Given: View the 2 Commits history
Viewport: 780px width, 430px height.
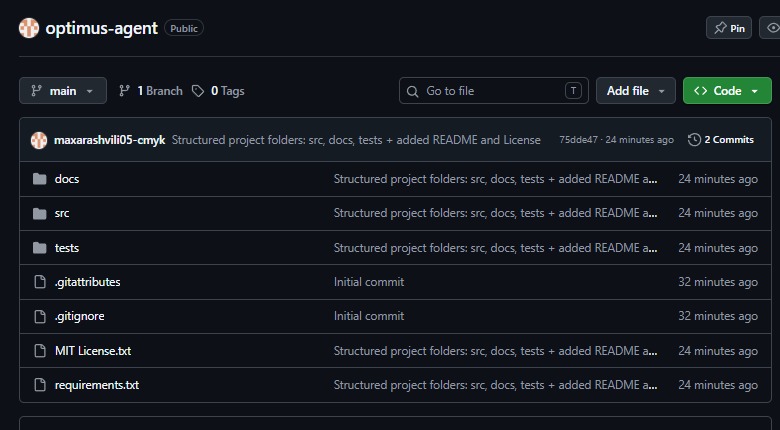Looking at the screenshot, I should click(x=721, y=140).
